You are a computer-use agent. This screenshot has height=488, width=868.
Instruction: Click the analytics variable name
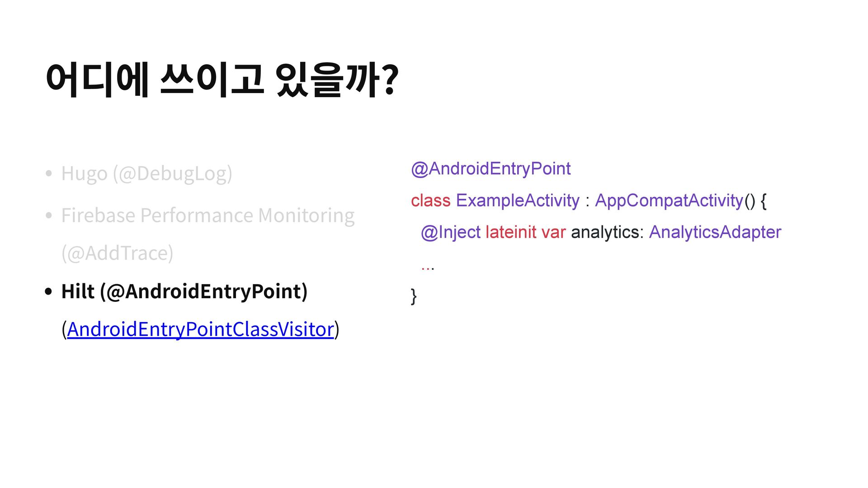pos(604,232)
